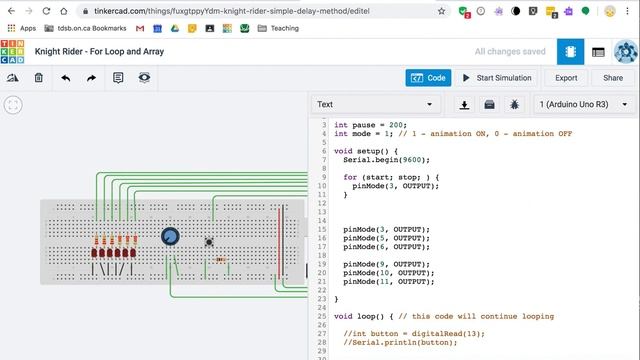Image resolution: width=640 pixels, height=360 pixels.
Task: Open the Text code mode dropdown
Action: [x=375, y=104]
